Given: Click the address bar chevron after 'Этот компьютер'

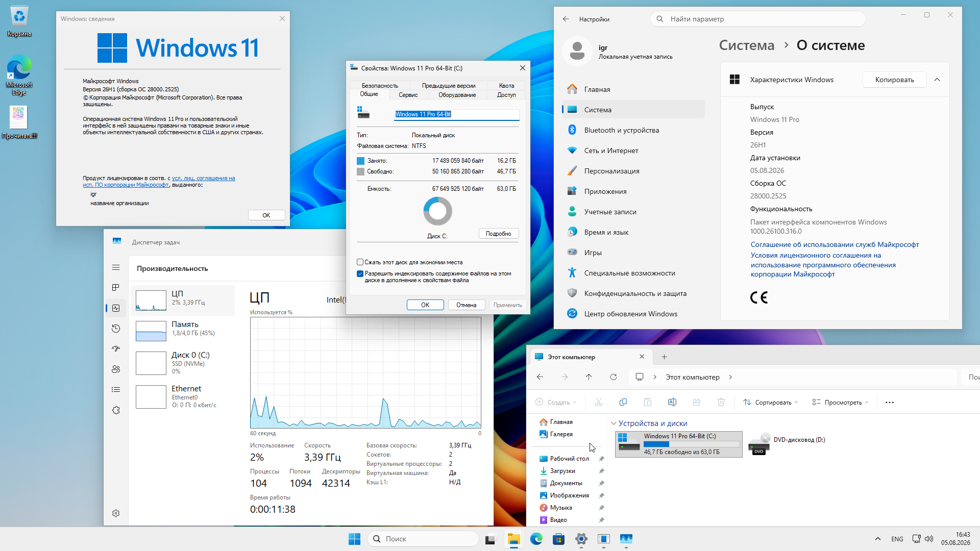Looking at the screenshot, I should (x=730, y=377).
